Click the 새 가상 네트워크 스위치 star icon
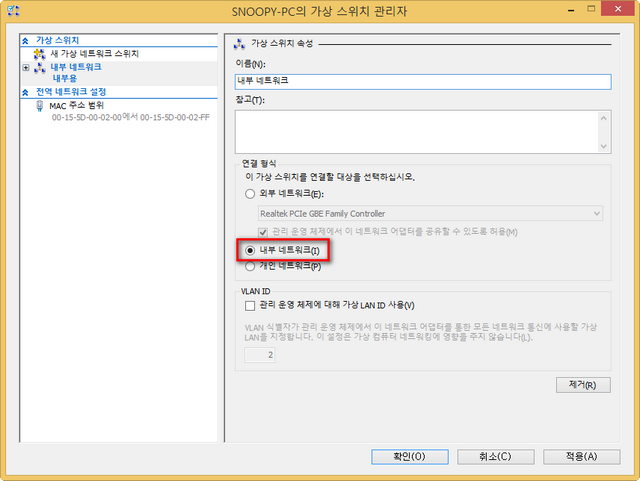Screen dimensions: 640x481 pyautogui.click(x=40, y=54)
